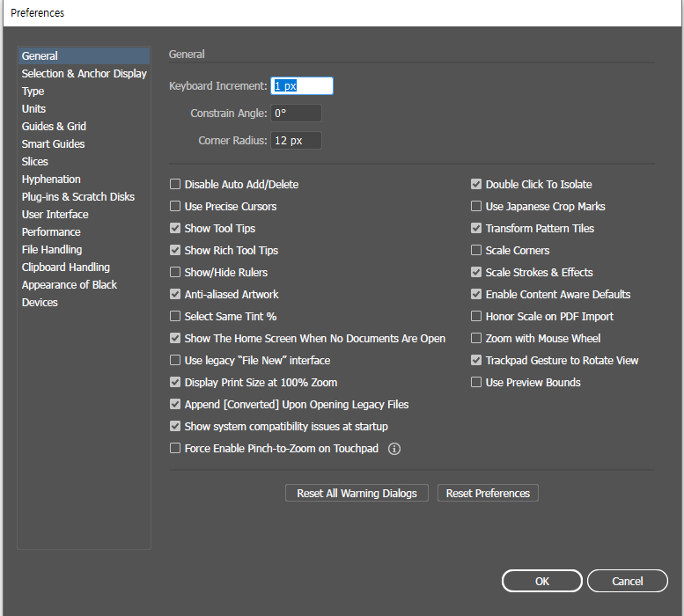Switch to Clipboard Handling preferences
The height and width of the screenshot is (616, 684).
click(x=85, y=268)
